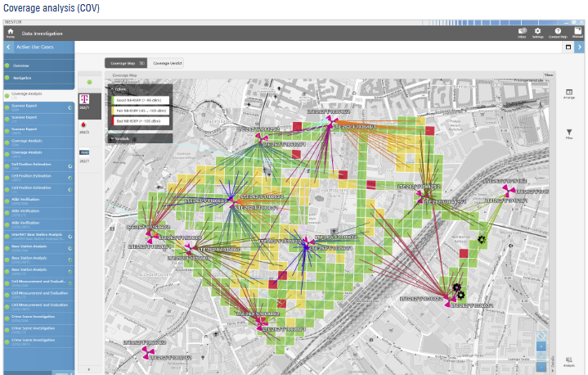
Task: Click the Arrange panel icon
Action: pyautogui.click(x=569, y=93)
